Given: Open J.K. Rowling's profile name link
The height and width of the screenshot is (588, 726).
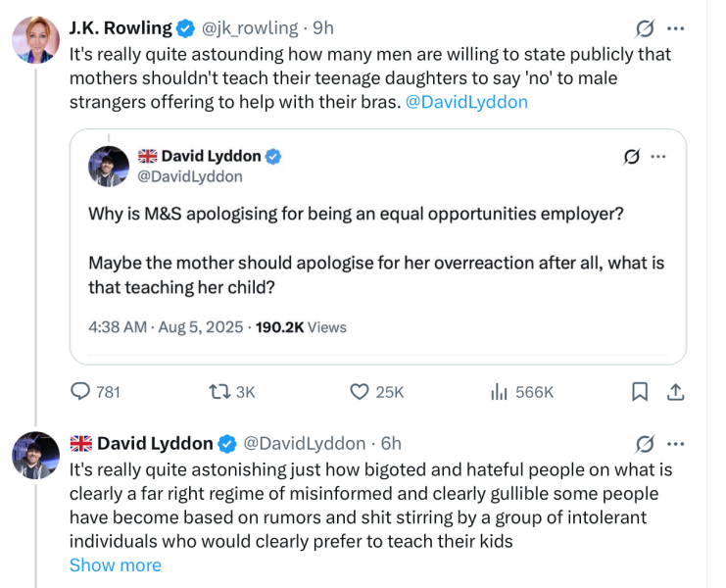Looking at the screenshot, I should click(121, 28).
